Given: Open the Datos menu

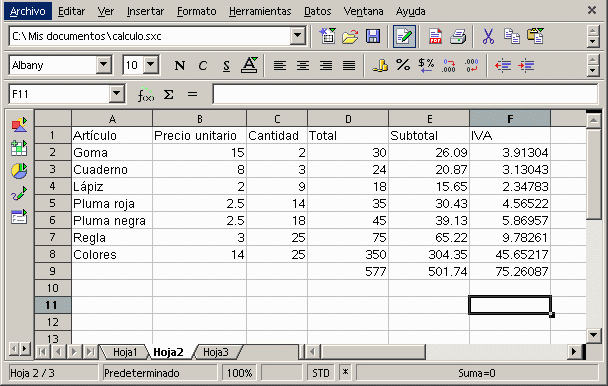Looking at the screenshot, I should [x=317, y=11].
